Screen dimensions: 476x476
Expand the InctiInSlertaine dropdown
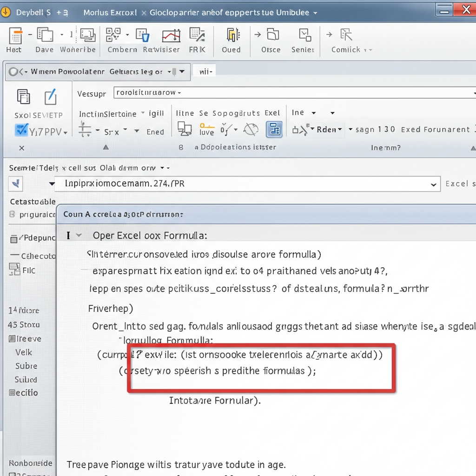pyautogui.click(x=143, y=113)
